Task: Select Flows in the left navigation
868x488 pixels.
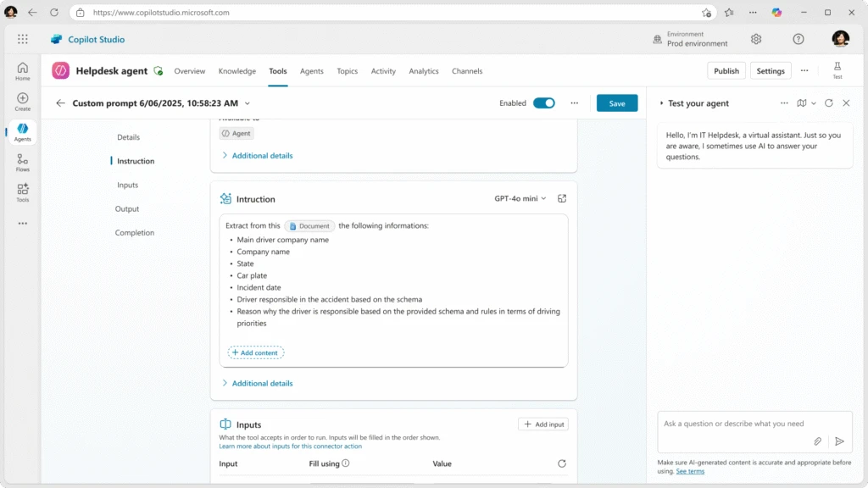Action: (22, 163)
